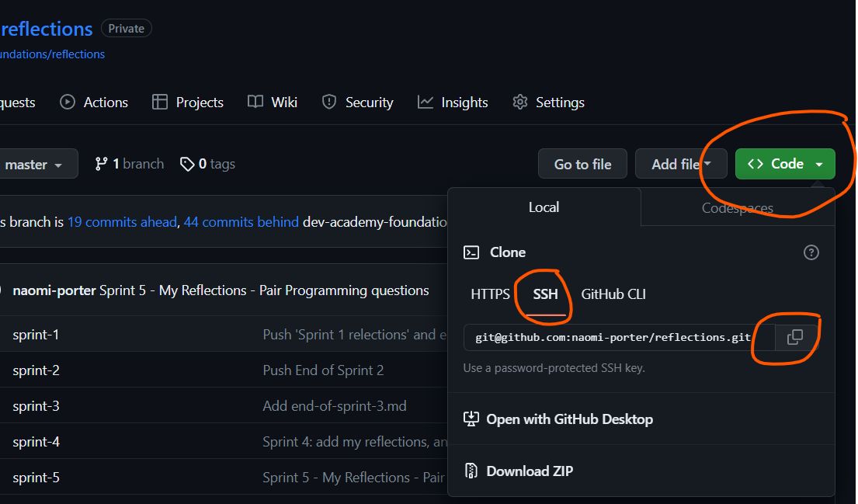Copy the SSH clone URL

(794, 337)
